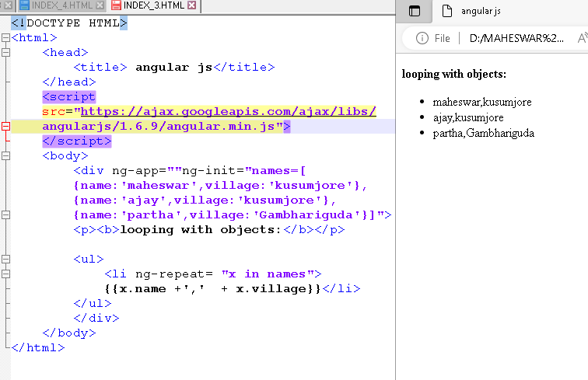588x380 pixels.
Task: Close the INDEX_3.HTML tab
Action: [191, 5]
